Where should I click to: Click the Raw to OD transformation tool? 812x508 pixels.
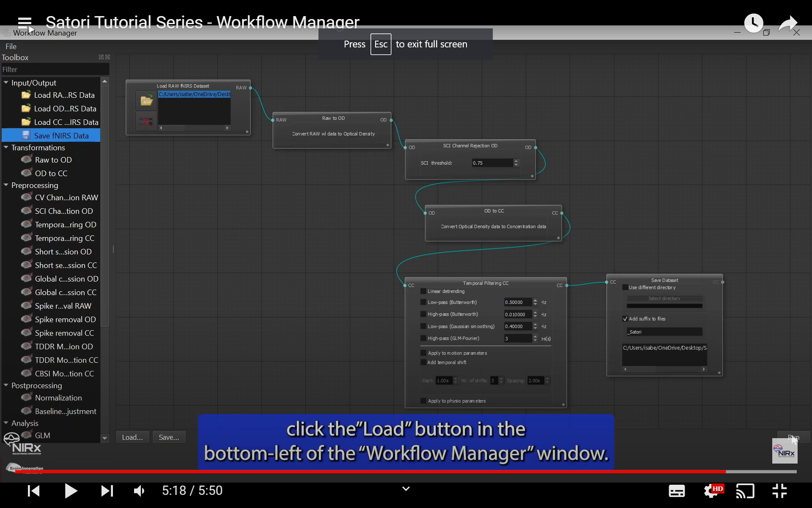[x=53, y=160]
